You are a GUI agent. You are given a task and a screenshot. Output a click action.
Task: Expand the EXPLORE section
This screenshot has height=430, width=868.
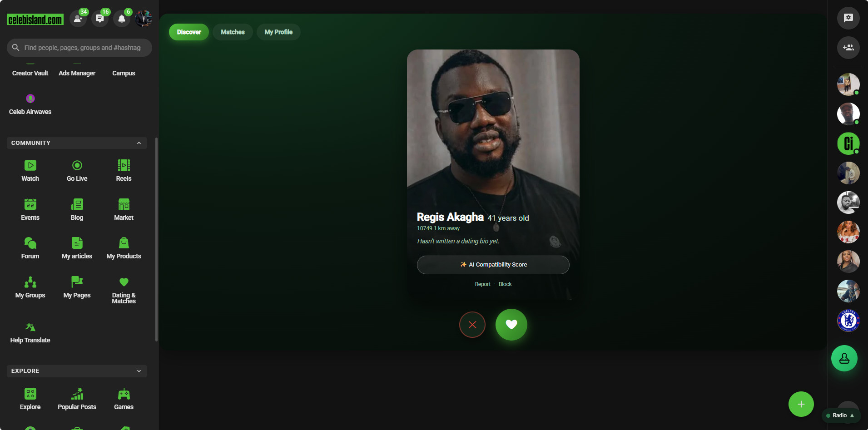[x=77, y=371]
